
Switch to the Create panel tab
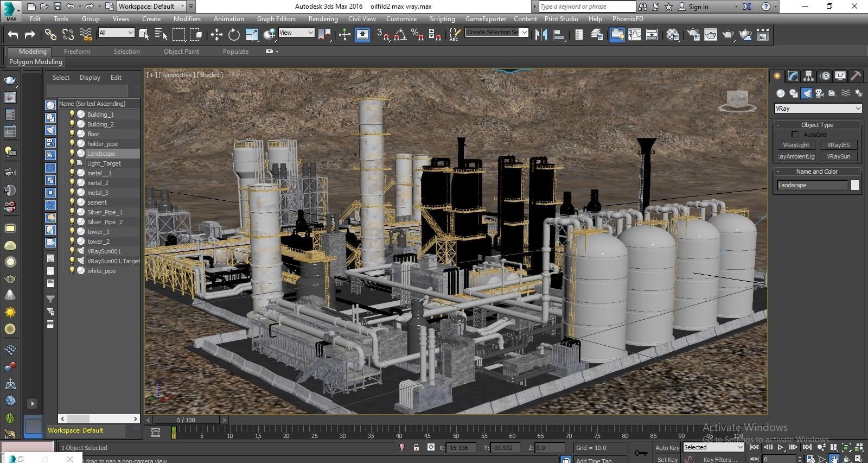[777, 76]
